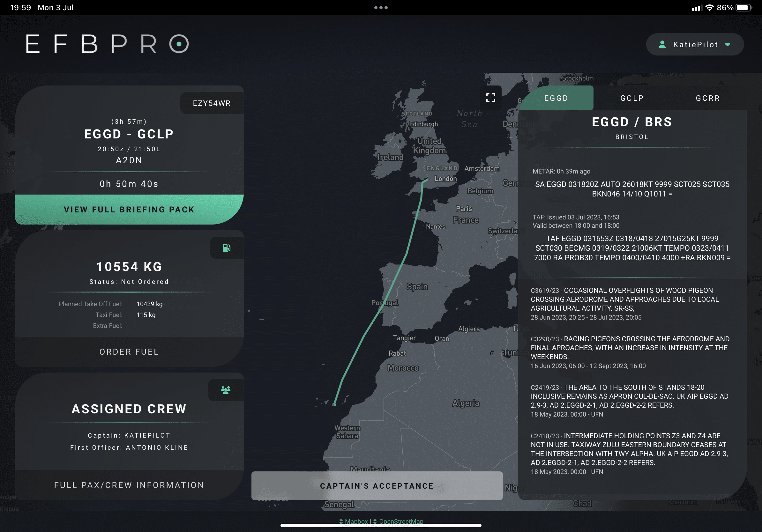762x532 pixels.
Task: Click the destination endpoint on route line
Action: point(334,404)
